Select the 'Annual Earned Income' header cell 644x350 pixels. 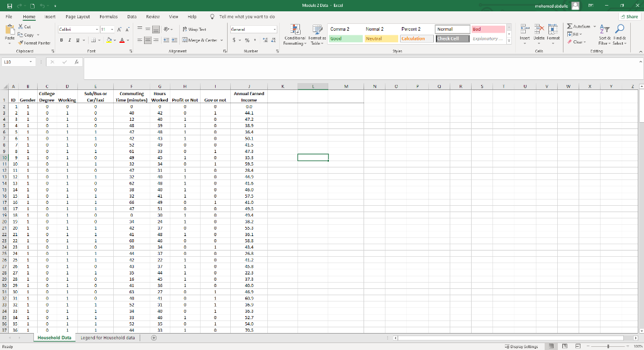point(249,97)
